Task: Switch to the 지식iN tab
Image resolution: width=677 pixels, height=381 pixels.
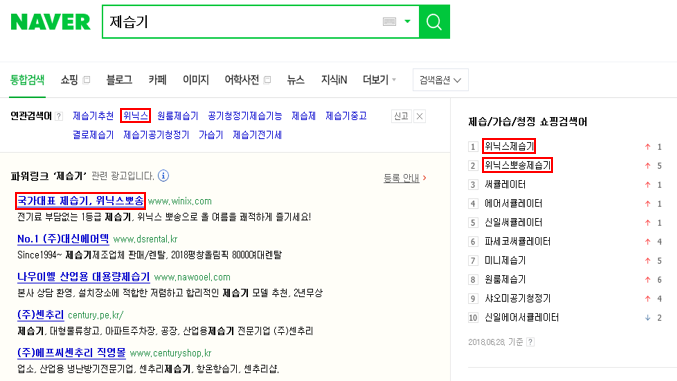Action: coord(334,80)
